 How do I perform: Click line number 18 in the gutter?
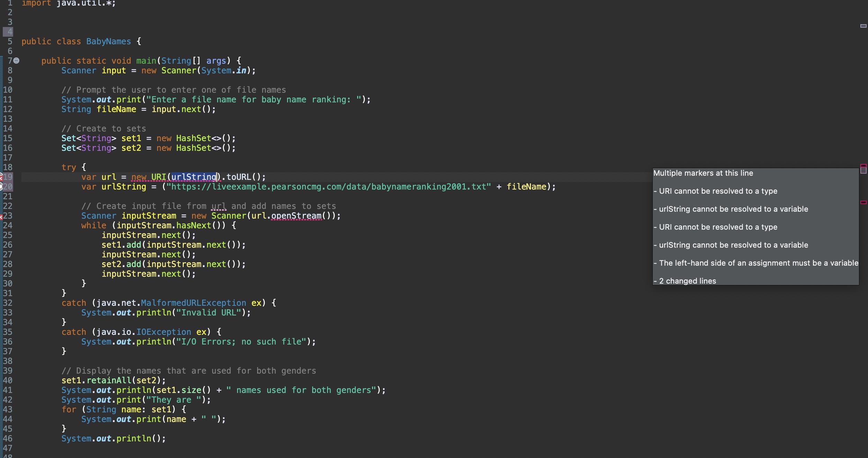click(8, 167)
